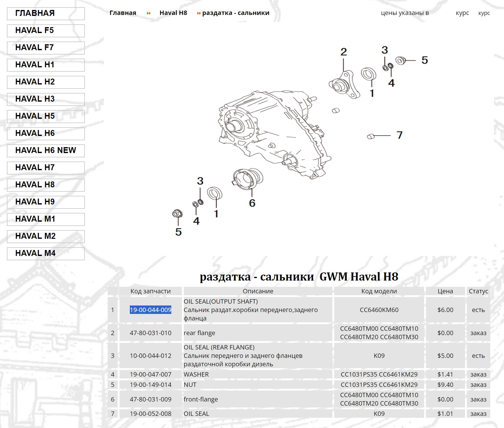Screen dimensions: 504x428
Task: Choose HAVAL H6 model
Action: pos(46,133)
